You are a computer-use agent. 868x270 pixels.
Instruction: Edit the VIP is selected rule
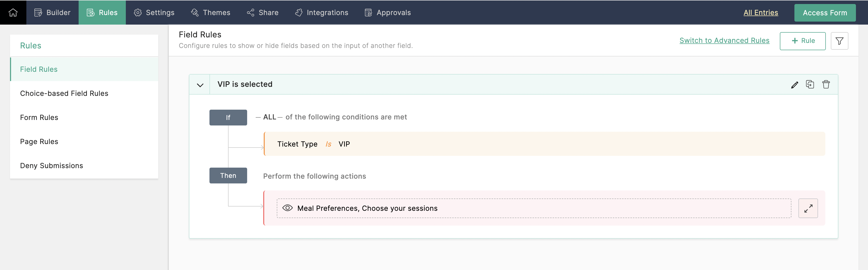point(794,85)
